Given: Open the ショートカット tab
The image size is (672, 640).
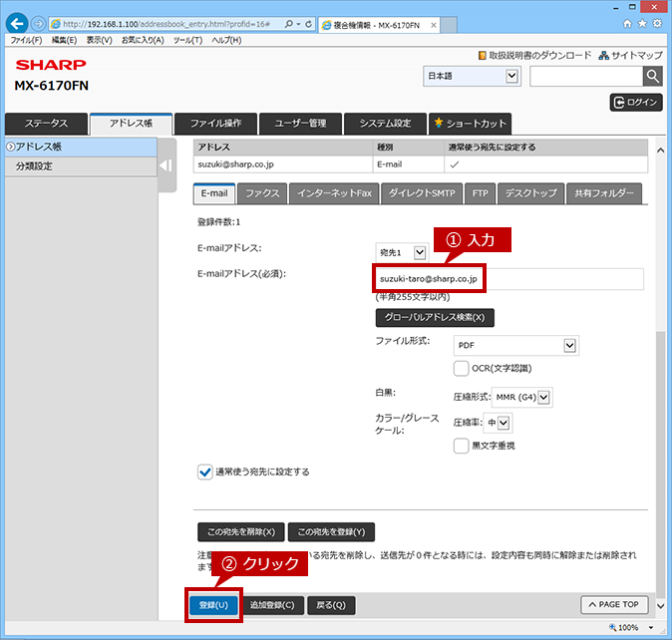Looking at the screenshot, I should click(471, 124).
